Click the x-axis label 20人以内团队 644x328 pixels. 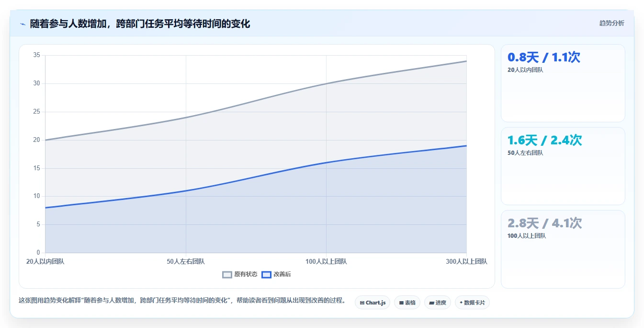click(45, 262)
